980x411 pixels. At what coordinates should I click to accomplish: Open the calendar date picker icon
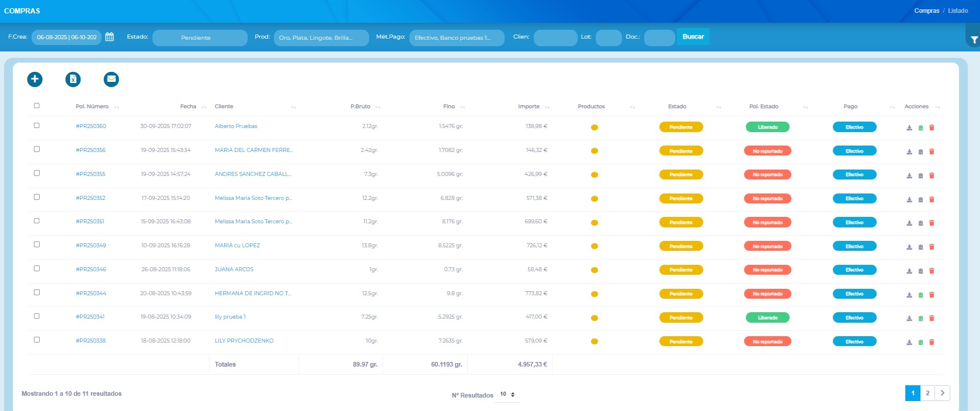109,37
